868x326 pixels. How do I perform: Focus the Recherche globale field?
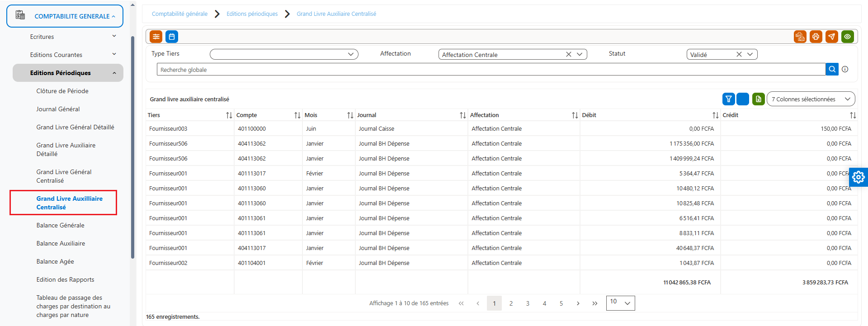tap(491, 69)
